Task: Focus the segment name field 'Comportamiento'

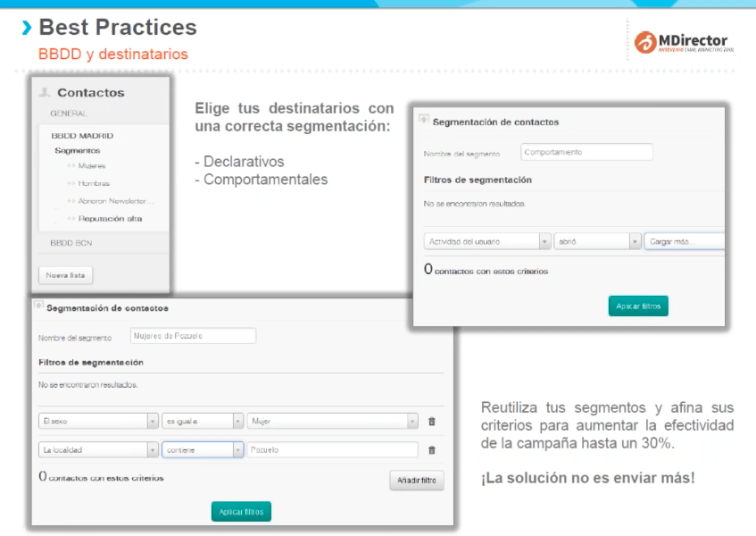Action: coord(586,152)
